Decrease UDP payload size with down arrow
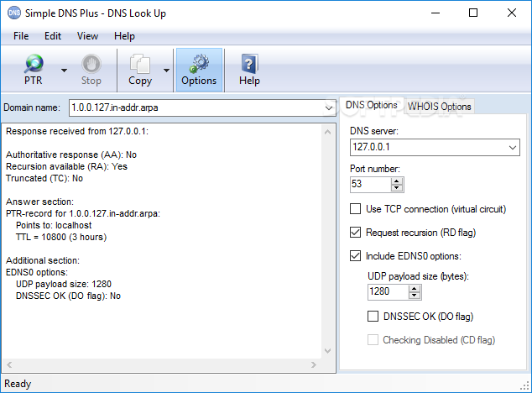532x393 pixels. point(414,296)
